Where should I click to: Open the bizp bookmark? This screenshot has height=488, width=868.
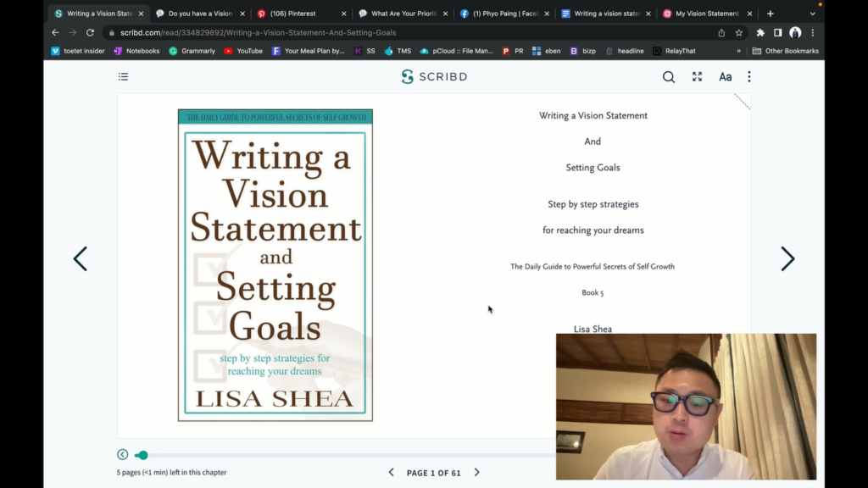tap(583, 51)
